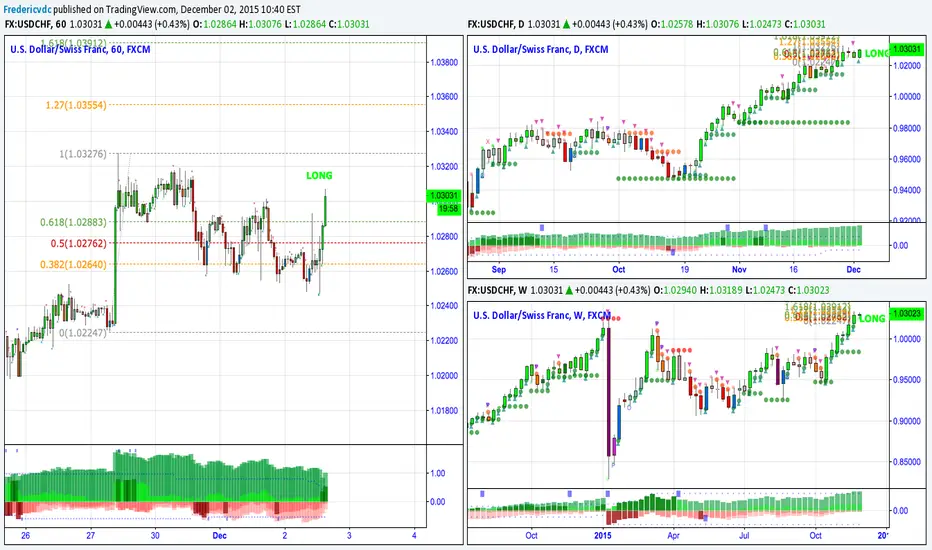Click the LONG label on the weekly chart

(872, 319)
